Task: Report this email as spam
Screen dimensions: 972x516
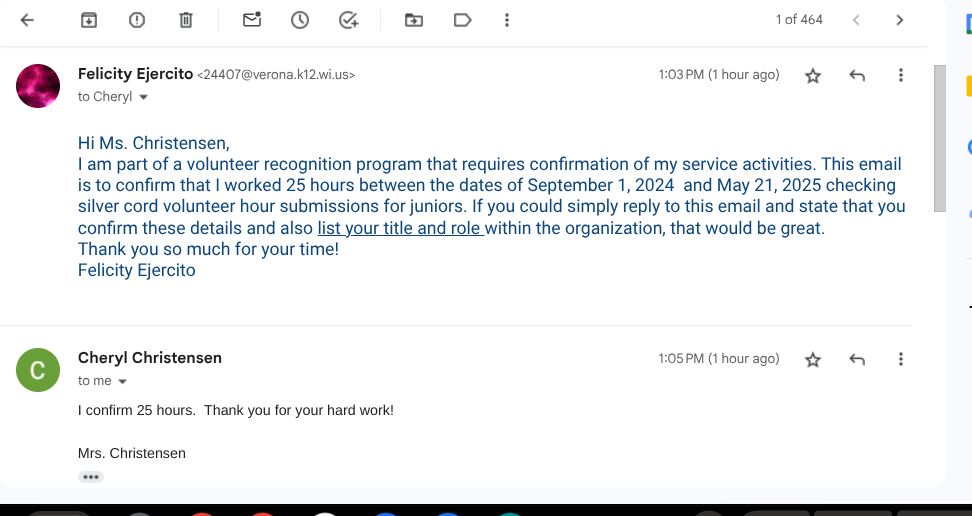Action: (137, 20)
